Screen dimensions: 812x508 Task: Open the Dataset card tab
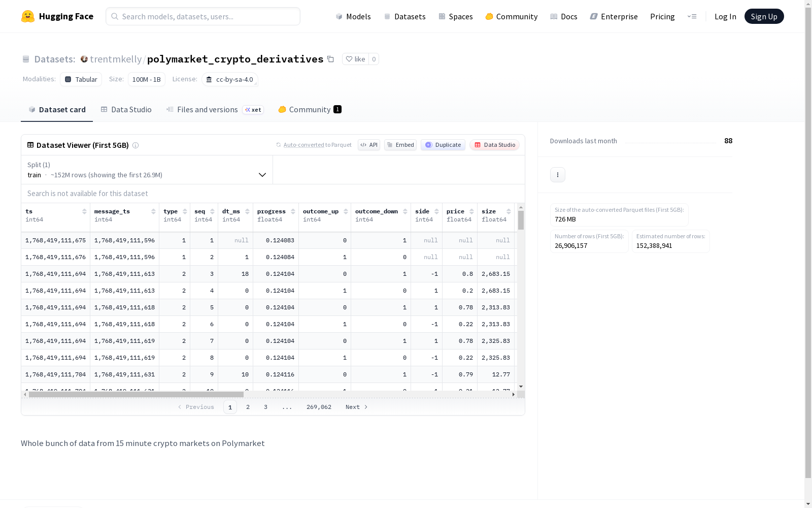pos(57,110)
